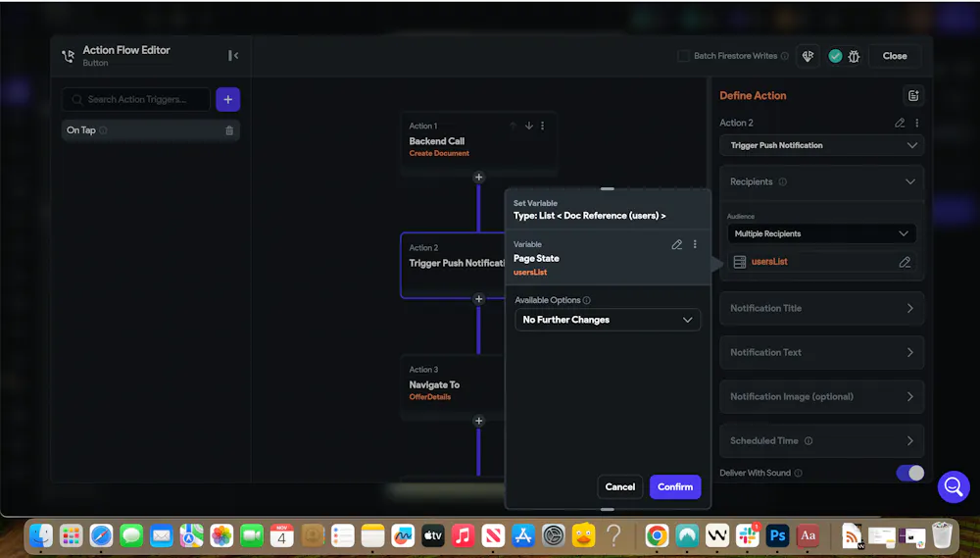Search action triggers field
The image size is (980, 558).
(x=136, y=99)
